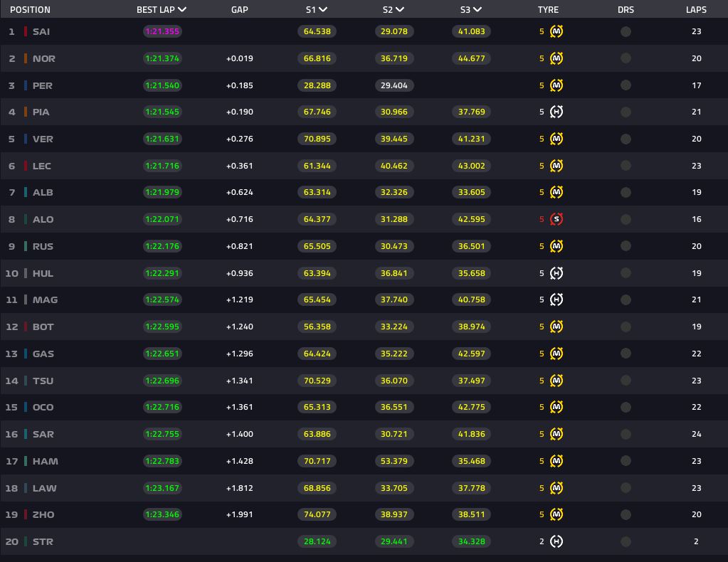728x562 pixels.
Task: Toggle the DRS indicator on SAI's row
Action: (626, 31)
